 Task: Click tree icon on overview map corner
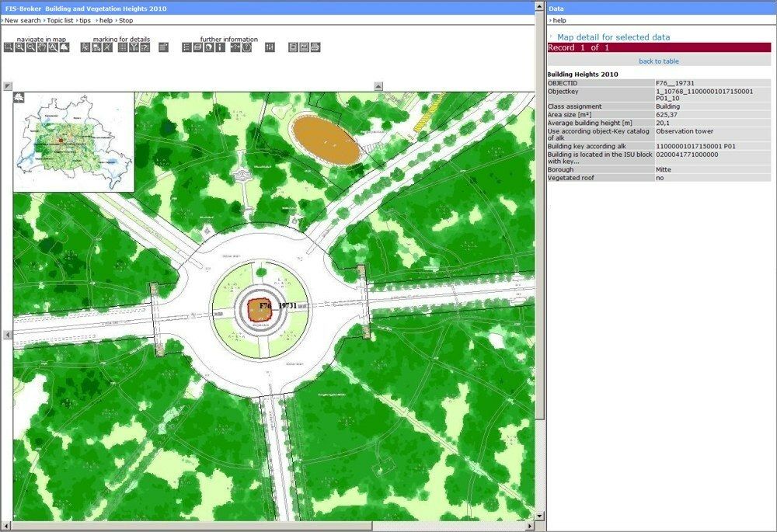tap(19, 97)
